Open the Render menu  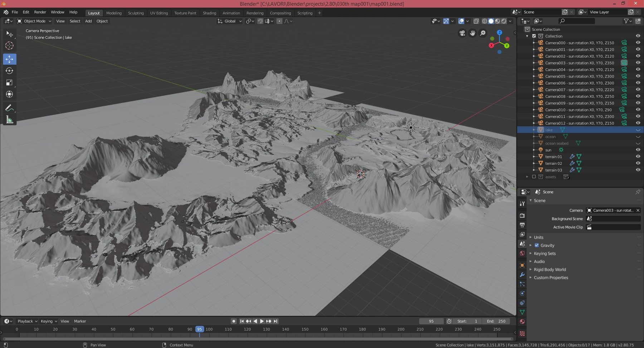coord(40,12)
